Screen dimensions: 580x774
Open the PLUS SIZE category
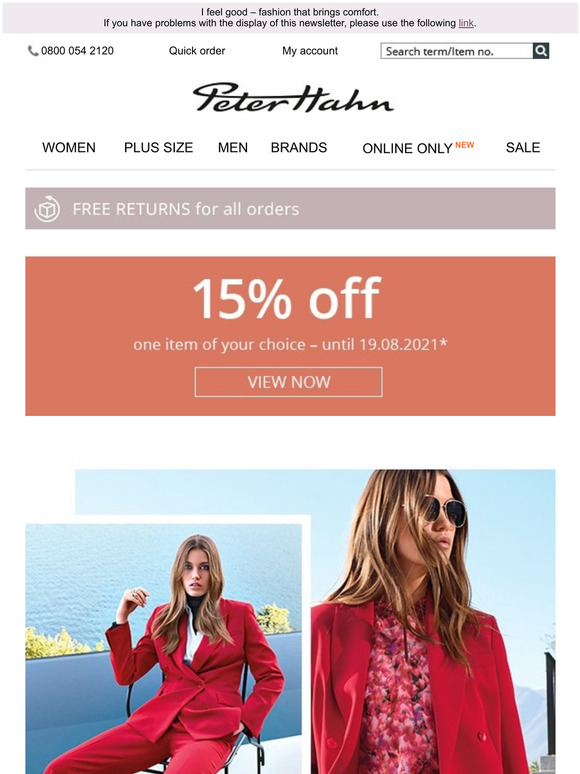[158, 148]
